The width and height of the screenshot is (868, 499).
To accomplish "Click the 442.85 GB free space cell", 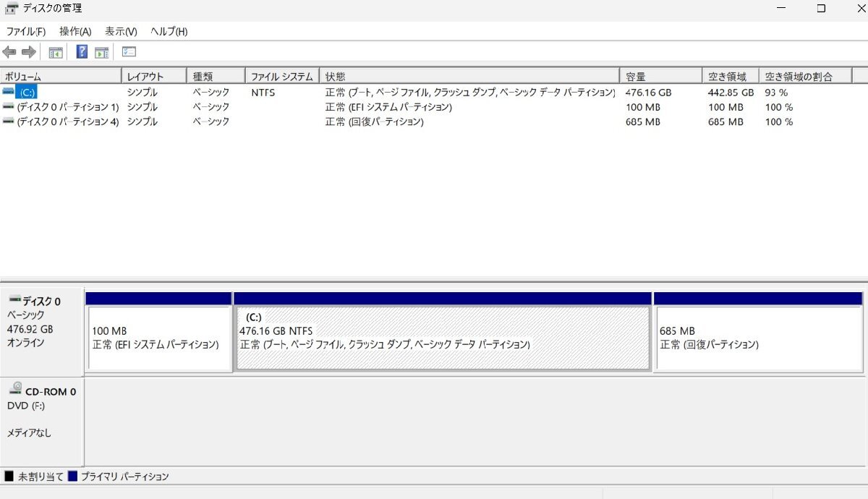I will [731, 93].
